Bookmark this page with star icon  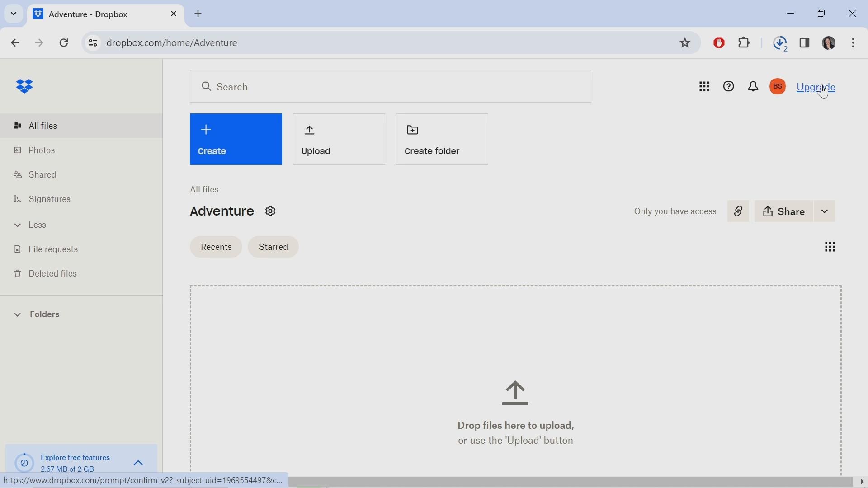tap(685, 43)
